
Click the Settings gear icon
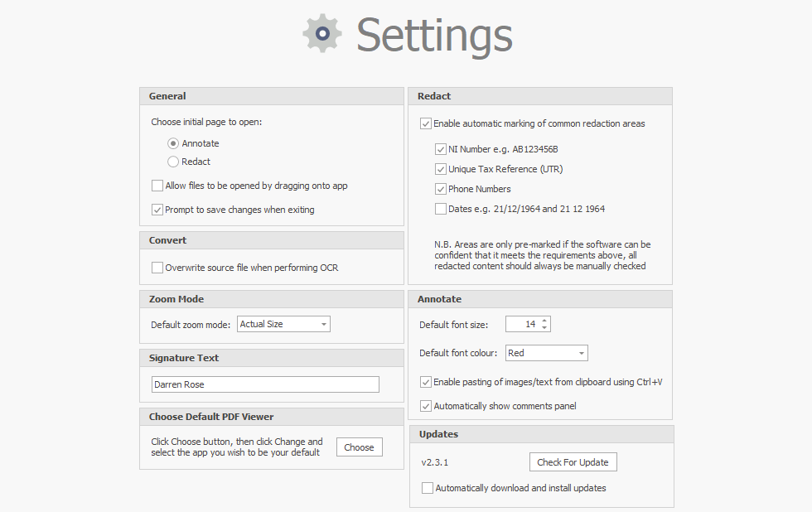tap(322, 34)
